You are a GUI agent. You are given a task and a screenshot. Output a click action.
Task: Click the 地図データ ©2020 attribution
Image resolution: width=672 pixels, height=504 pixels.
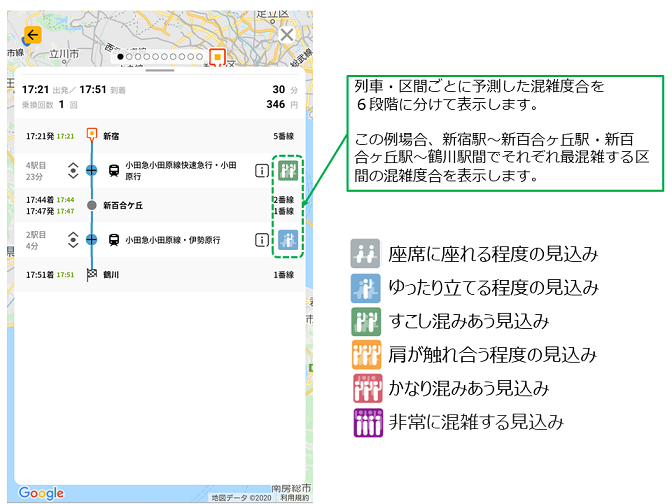(x=242, y=498)
